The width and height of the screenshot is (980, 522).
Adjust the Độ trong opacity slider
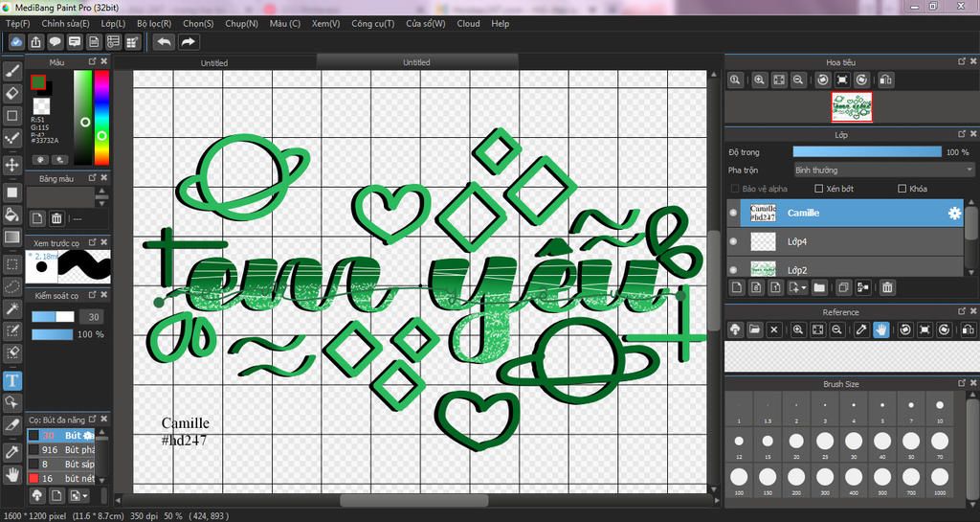[x=867, y=152]
